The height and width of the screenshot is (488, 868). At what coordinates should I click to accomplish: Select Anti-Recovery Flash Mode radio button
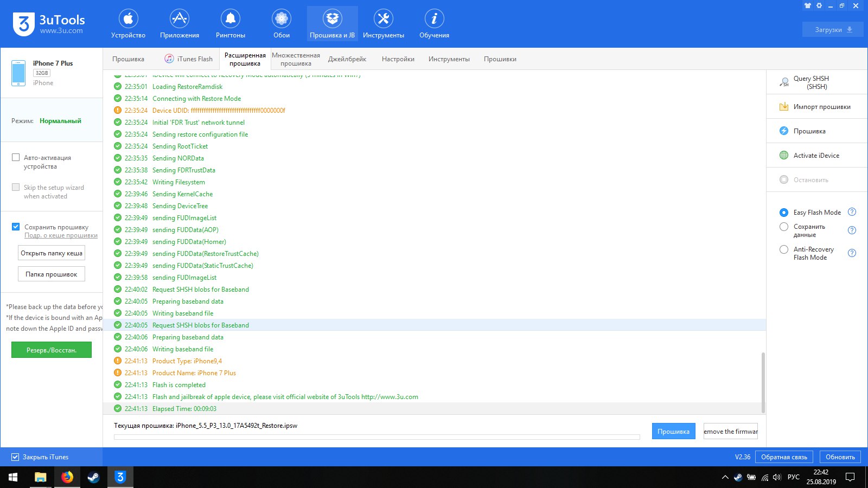pos(784,249)
